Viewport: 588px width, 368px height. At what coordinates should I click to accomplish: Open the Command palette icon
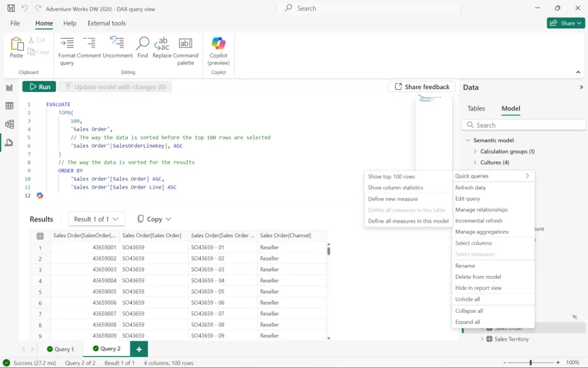(x=185, y=43)
